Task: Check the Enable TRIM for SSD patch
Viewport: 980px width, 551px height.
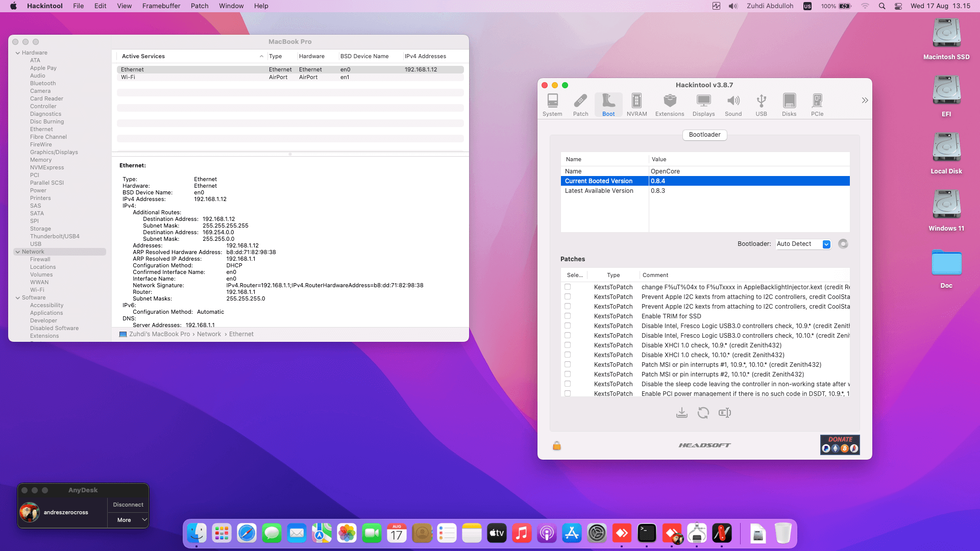Action: click(568, 316)
